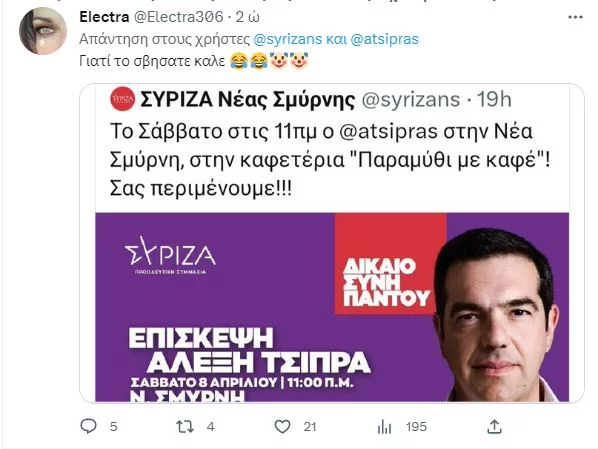598x449 pixels.
Task: Open the purple ΣΥΡΙΖΑ event banner image
Action: (332, 307)
